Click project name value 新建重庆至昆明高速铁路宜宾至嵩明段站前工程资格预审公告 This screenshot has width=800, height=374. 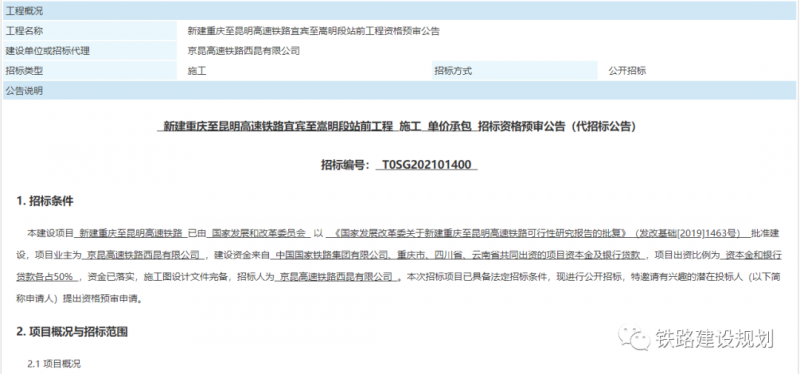(x=313, y=31)
